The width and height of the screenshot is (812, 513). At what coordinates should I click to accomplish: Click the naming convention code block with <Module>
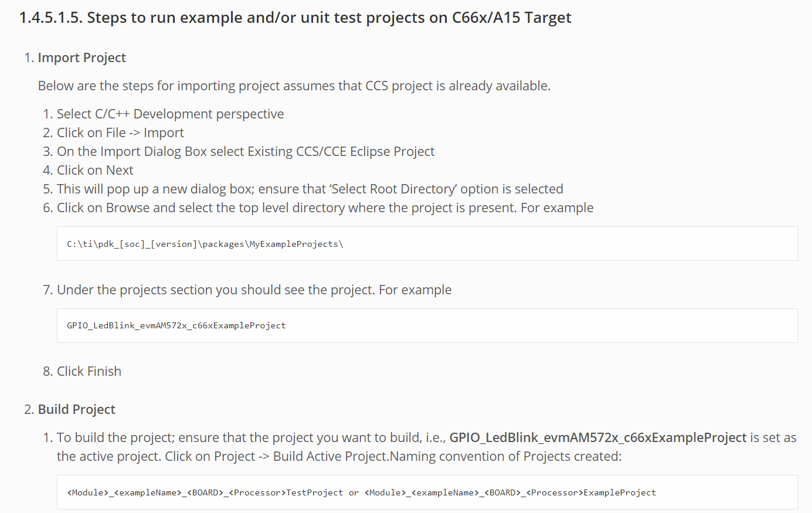coord(427,492)
